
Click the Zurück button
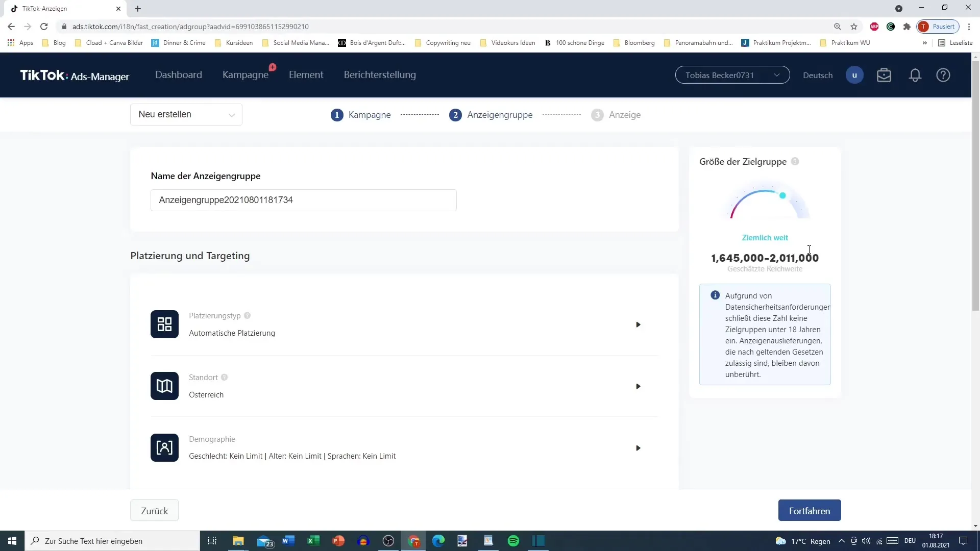[x=154, y=511]
